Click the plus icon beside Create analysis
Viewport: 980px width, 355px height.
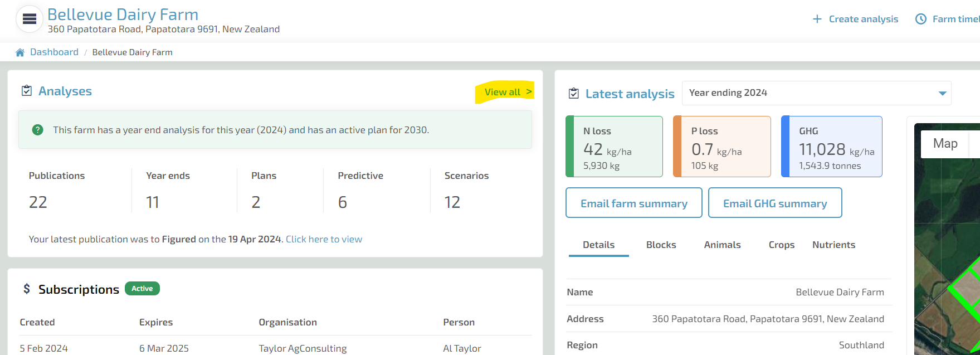[817, 19]
